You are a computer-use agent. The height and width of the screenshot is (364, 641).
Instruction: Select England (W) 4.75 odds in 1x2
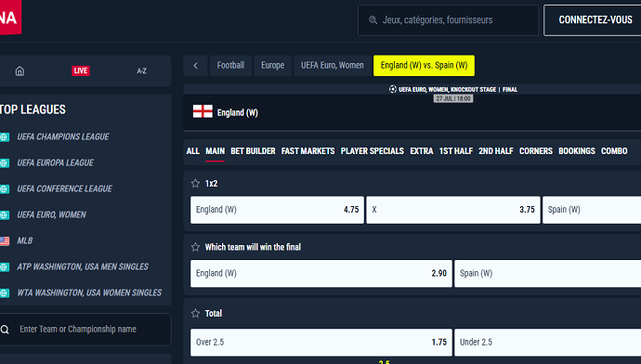(277, 210)
